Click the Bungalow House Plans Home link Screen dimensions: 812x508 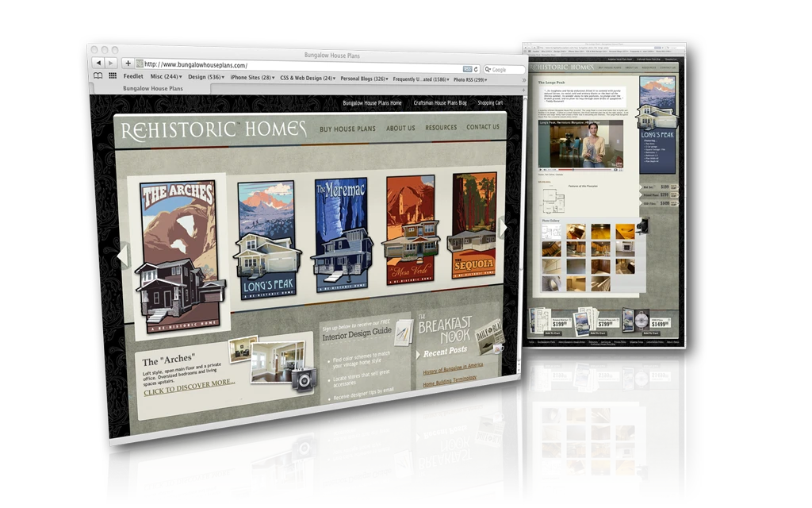pos(372,102)
